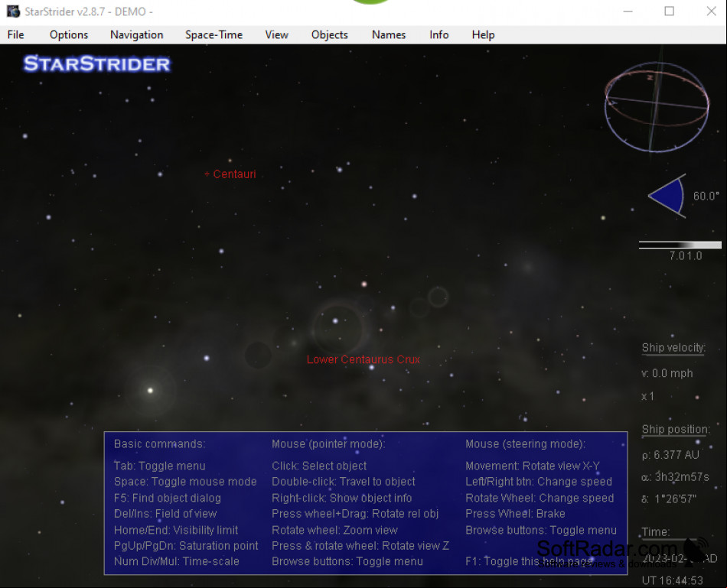Close the StarStrider window
The height and width of the screenshot is (588, 727).
[x=711, y=11]
